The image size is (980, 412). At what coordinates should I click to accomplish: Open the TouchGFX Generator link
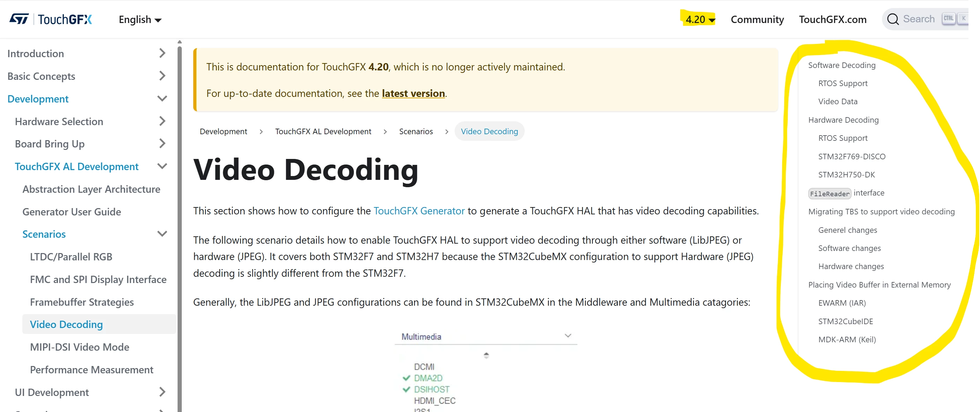pos(419,211)
